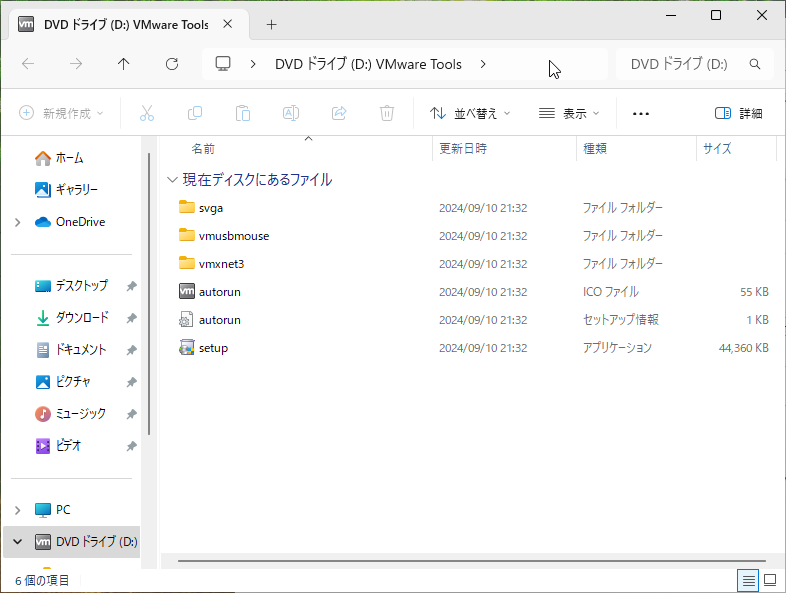
Task: Click the Rename icon in toolbar
Action: [x=291, y=113]
